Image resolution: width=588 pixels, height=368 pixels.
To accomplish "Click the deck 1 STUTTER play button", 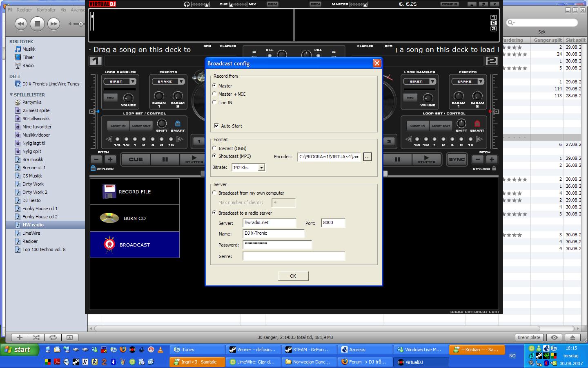I will click(194, 159).
